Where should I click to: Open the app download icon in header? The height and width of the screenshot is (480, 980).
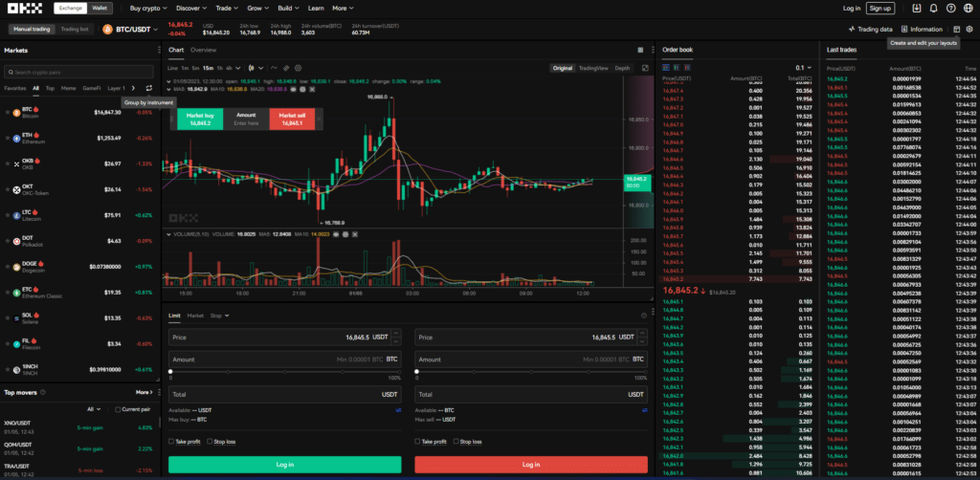(x=917, y=8)
